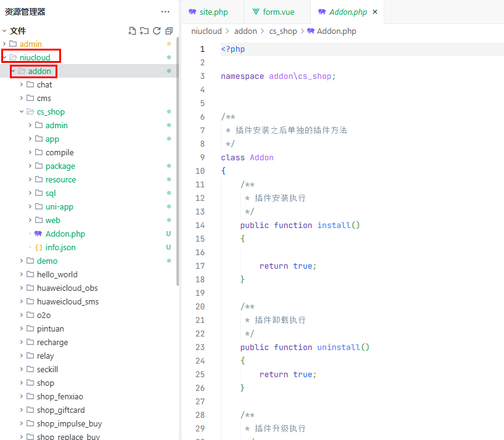The height and width of the screenshot is (440, 504).
Task: Click line number 14 in the gutter
Action: tap(200, 225)
